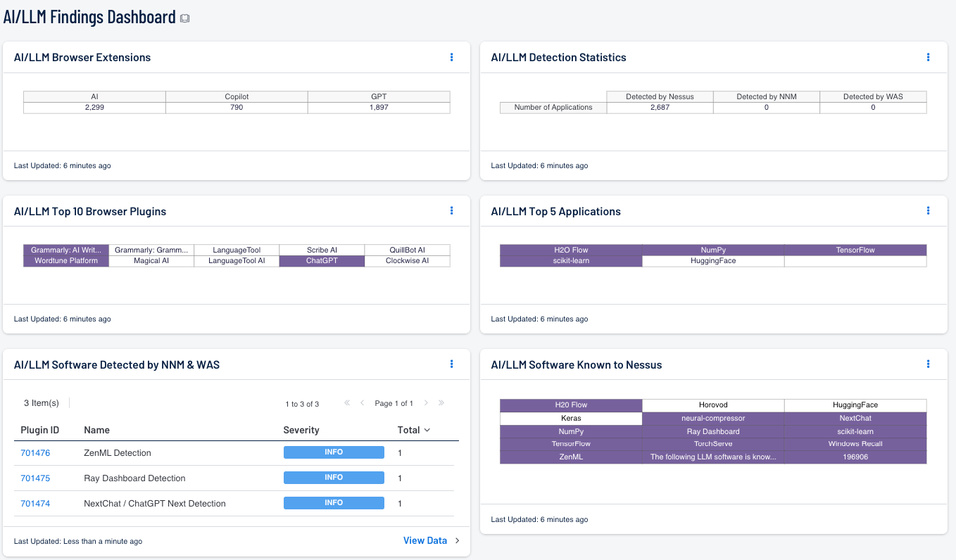Image resolution: width=956 pixels, height=560 pixels.
Task: Select Grammarly: AI Writ... plugin cell
Action: coord(66,250)
